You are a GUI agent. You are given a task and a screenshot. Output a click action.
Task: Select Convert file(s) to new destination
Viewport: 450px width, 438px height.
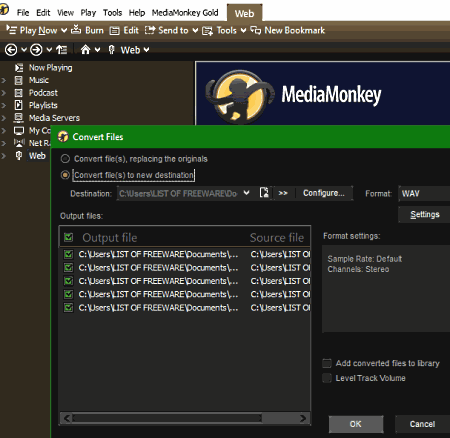65,175
